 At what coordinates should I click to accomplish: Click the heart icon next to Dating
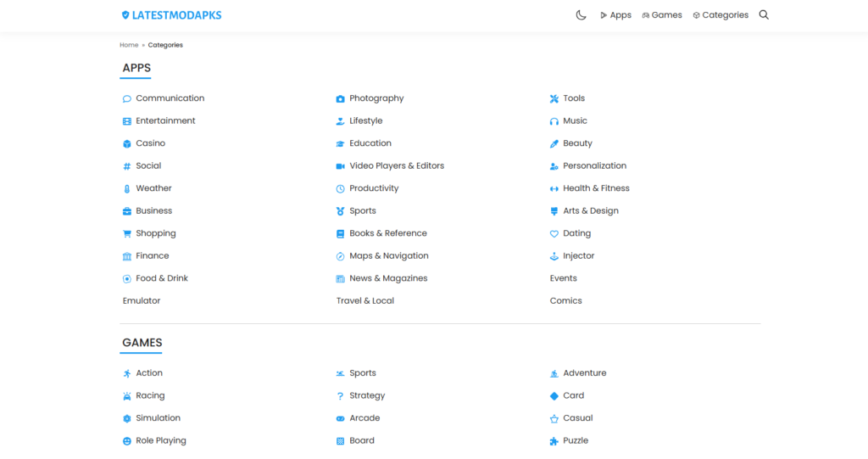tap(554, 234)
